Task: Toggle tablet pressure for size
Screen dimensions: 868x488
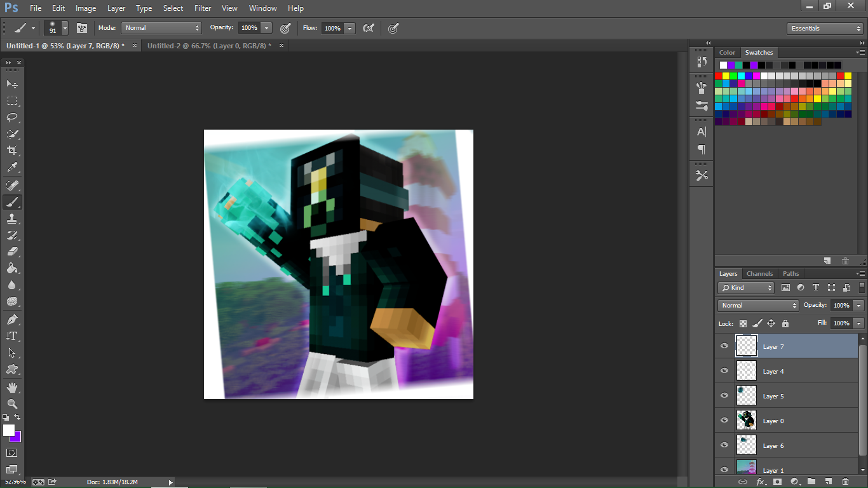Action: click(x=393, y=28)
